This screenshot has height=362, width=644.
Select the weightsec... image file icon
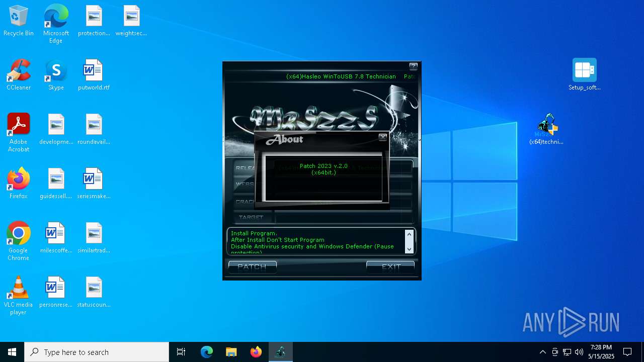pos(131,21)
